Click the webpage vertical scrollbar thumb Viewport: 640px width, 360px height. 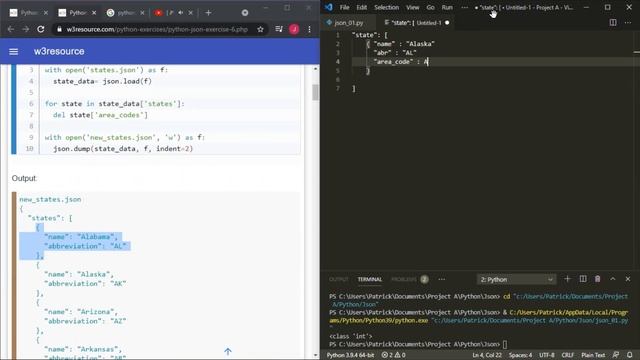point(315,92)
